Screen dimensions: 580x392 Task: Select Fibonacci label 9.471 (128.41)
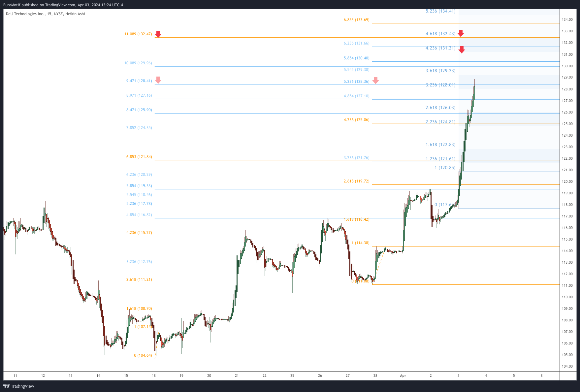coord(139,81)
